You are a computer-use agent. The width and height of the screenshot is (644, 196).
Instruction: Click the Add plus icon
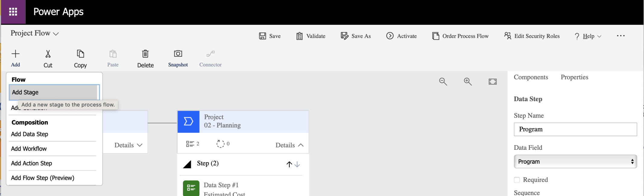[x=15, y=54]
